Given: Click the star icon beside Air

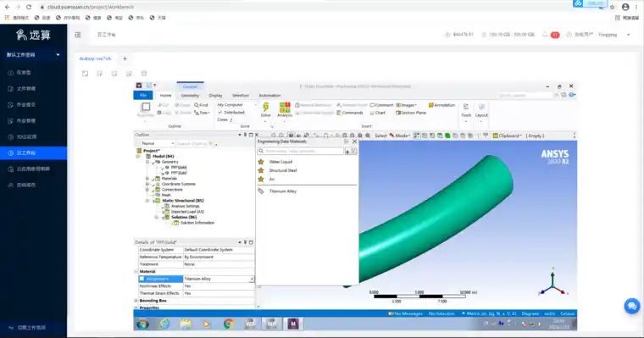Looking at the screenshot, I should [261, 179].
